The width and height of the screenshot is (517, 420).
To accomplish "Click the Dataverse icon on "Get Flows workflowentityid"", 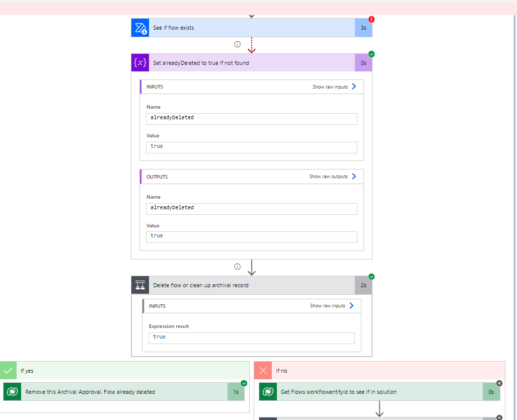I will [x=268, y=391].
